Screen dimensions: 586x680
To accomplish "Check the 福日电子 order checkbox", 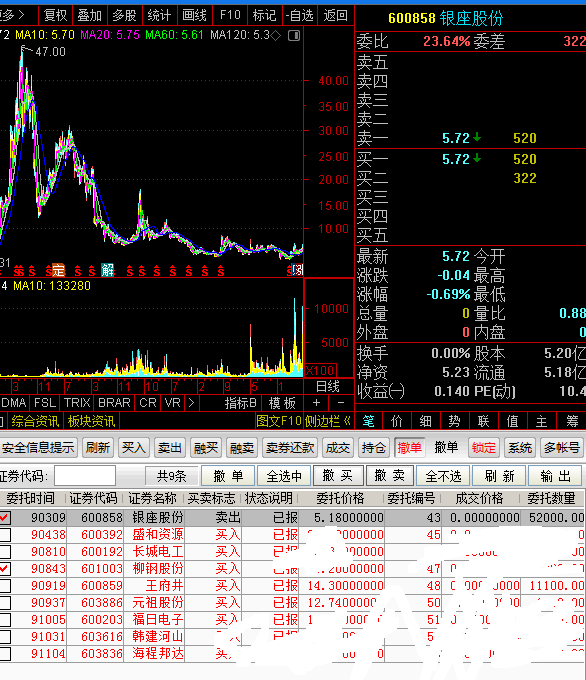I will pos(5,619).
